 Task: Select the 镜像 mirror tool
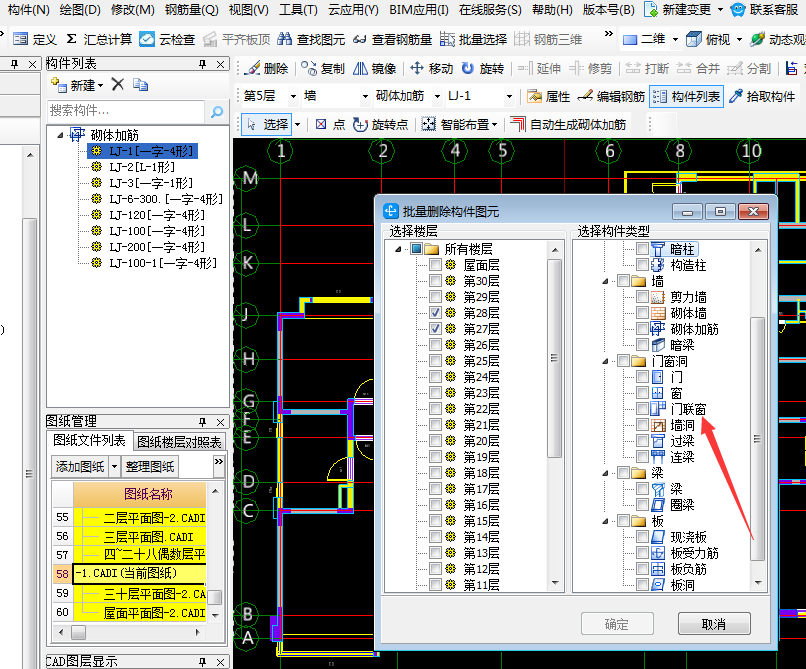click(x=375, y=68)
